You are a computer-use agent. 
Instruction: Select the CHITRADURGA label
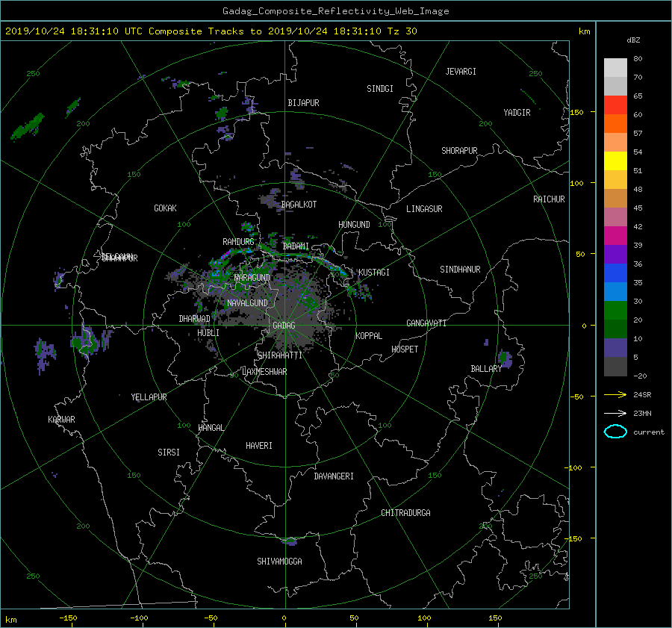pyautogui.click(x=405, y=513)
